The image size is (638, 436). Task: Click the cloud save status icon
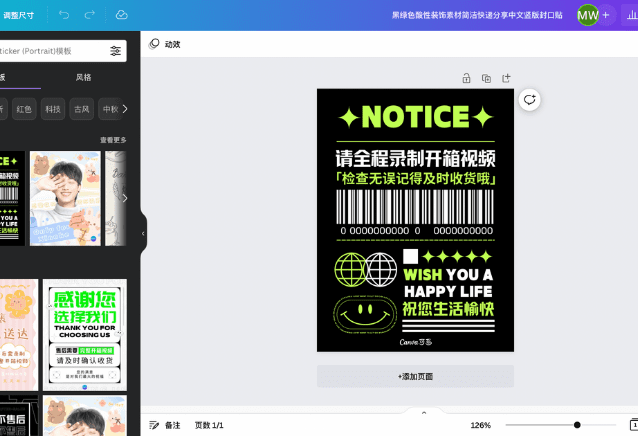[121, 15]
